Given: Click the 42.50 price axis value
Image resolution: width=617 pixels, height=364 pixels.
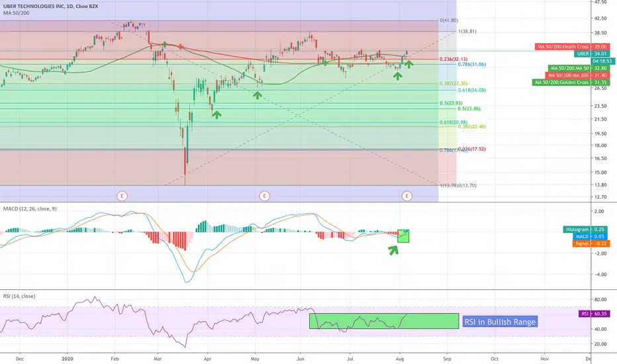Looking at the screenshot, I should (600, 19).
